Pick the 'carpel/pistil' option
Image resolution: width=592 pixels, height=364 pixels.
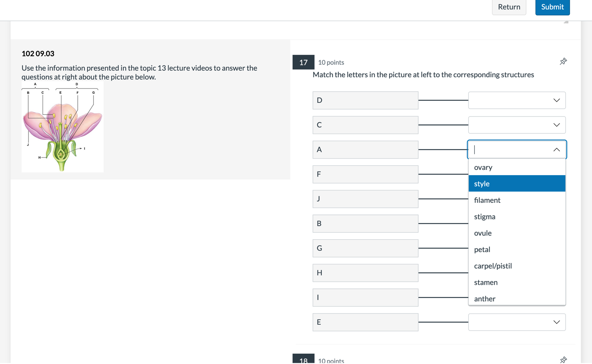point(493,266)
